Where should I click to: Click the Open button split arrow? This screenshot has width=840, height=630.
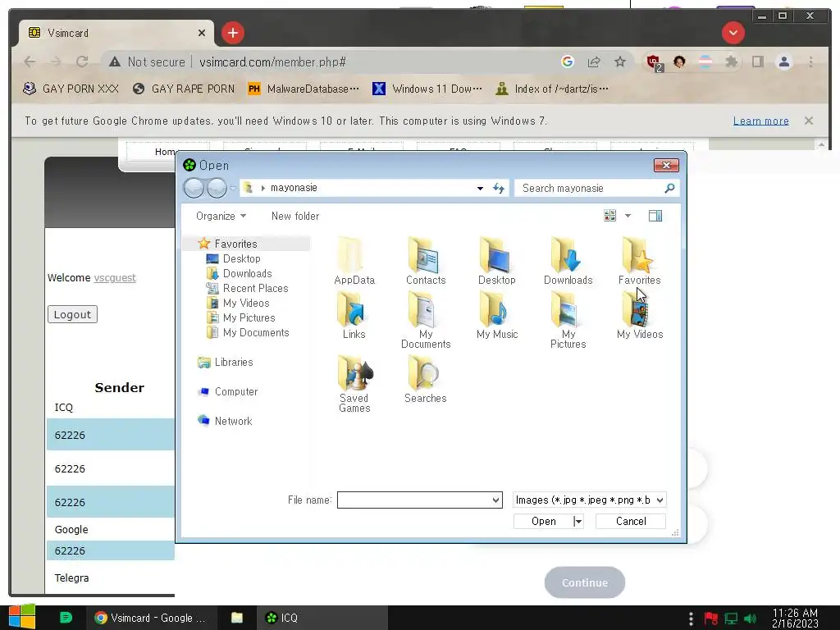(577, 521)
